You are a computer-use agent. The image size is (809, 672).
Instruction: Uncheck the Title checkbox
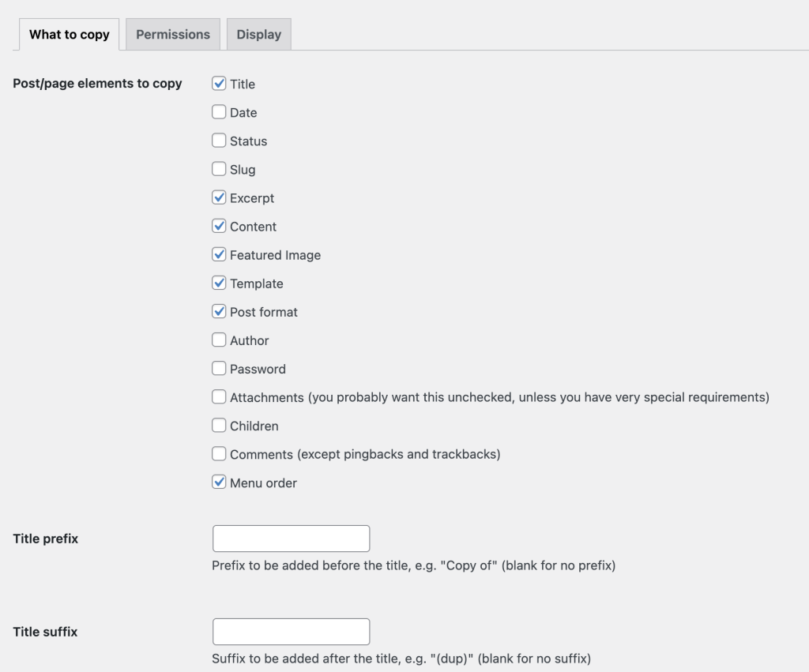[x=220, y=84]
